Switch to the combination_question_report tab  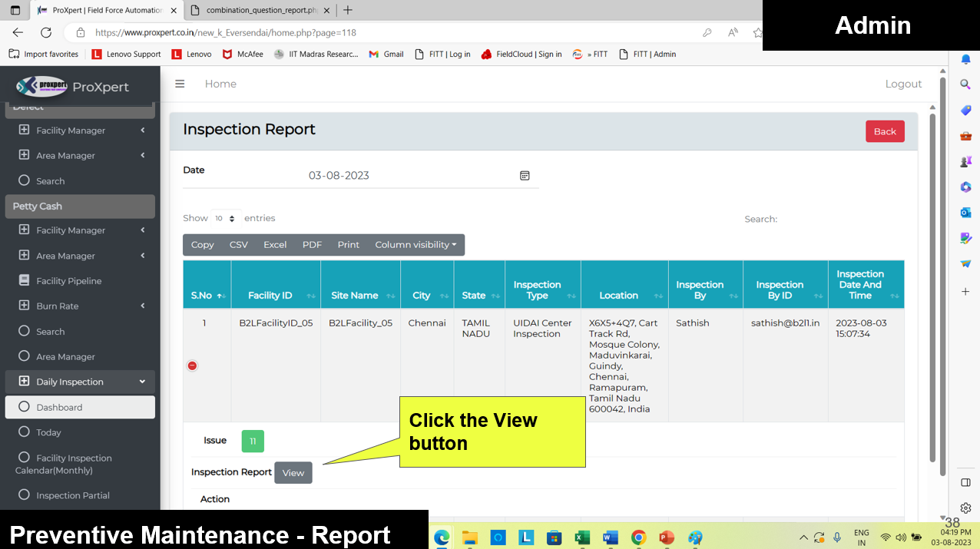[x=261, y=10]
